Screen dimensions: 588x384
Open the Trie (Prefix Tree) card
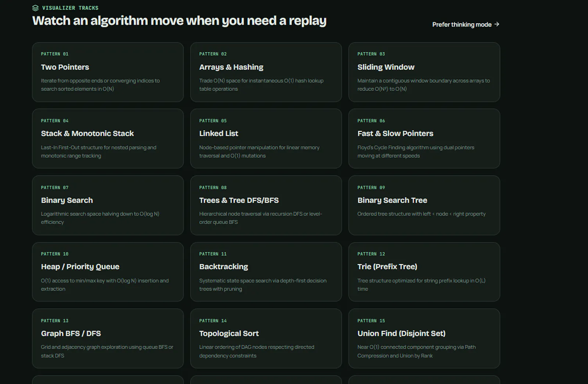[424, 272]
